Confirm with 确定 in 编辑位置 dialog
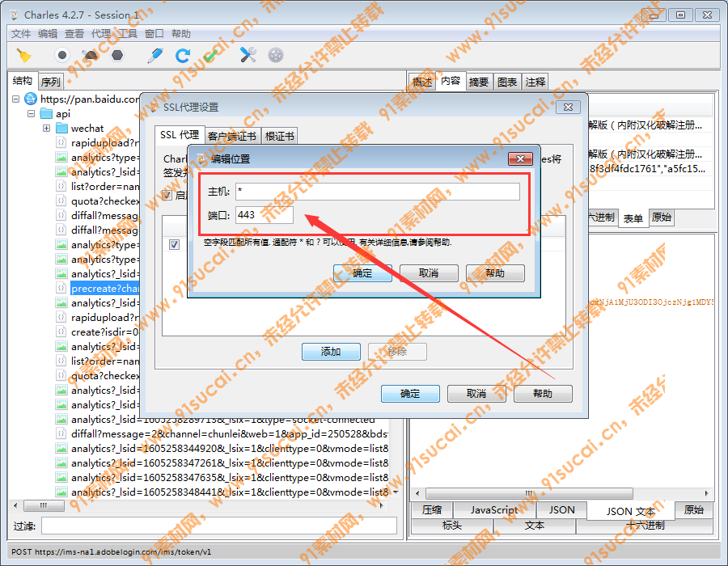The width and height of the screenshot is (728, 566). point(362,273)
